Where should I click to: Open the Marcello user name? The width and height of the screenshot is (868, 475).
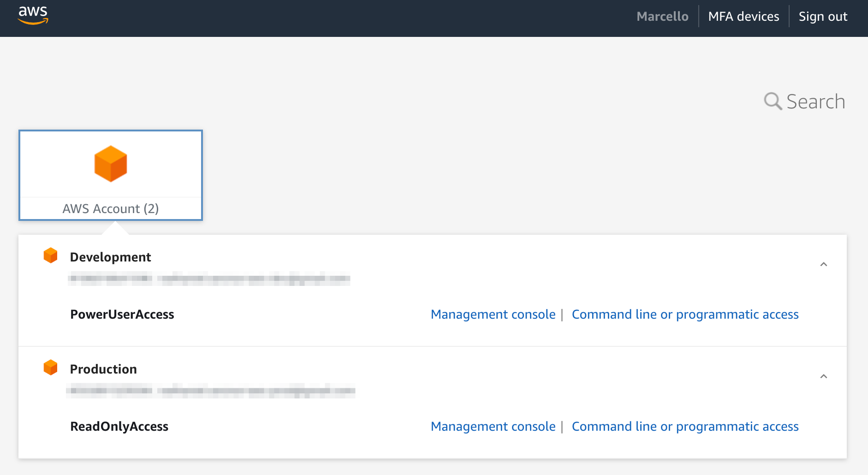point(662,17)
